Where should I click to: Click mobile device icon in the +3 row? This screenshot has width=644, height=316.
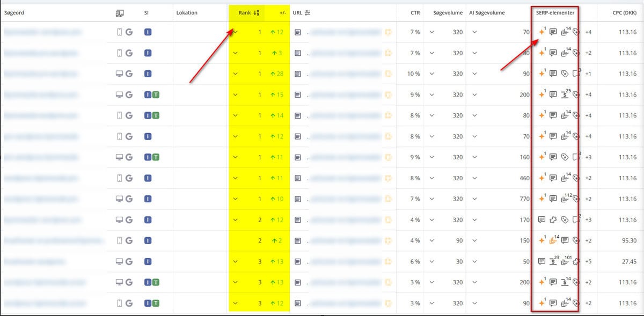pos(120,53)
